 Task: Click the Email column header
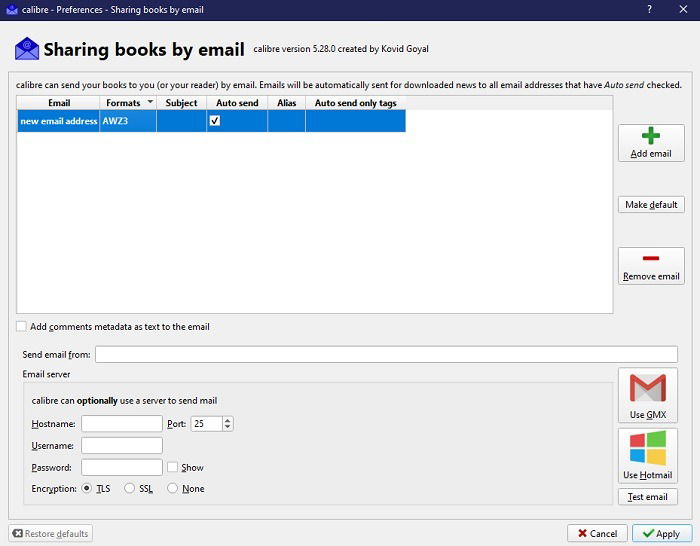58,103
